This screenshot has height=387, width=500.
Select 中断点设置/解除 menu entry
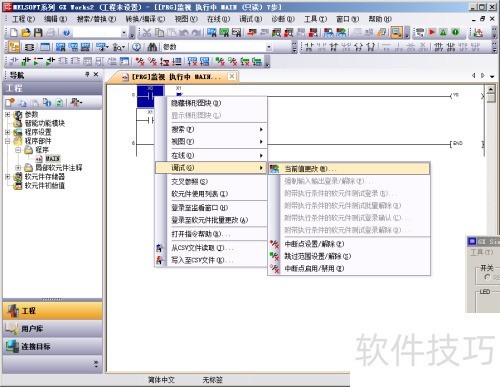click(349, 244)
